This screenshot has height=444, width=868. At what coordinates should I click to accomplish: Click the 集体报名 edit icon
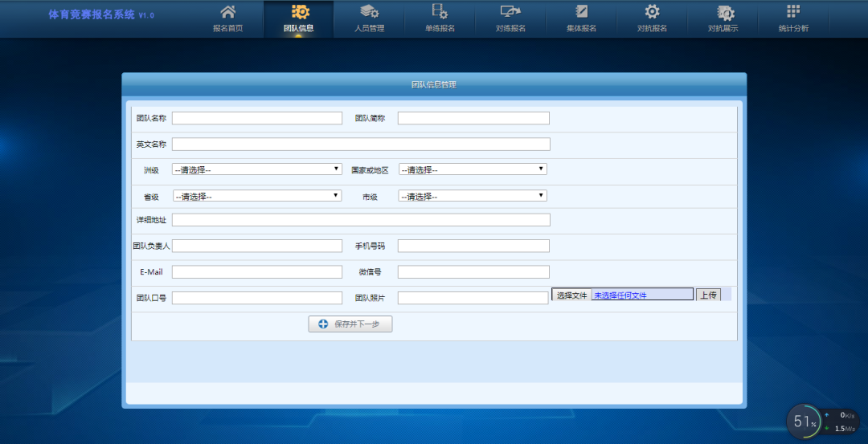581,12
